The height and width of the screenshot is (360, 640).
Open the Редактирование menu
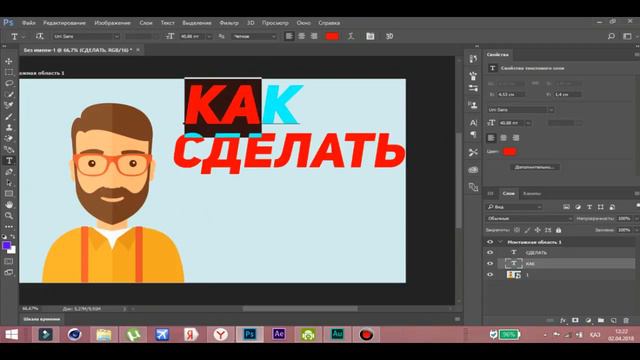coord(64,23)
